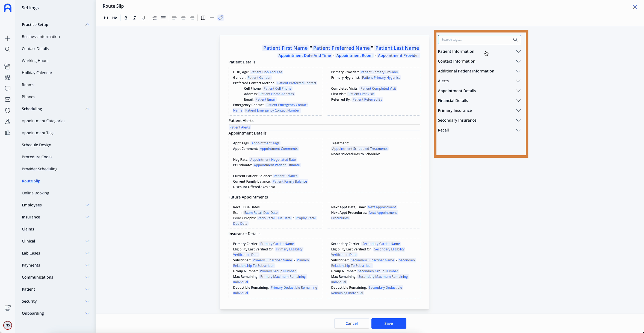Open the mail envelope icon

click(8, 100)
